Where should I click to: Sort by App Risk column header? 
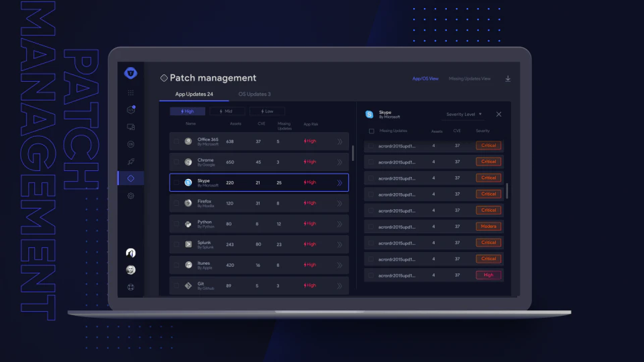click(311, 124)
